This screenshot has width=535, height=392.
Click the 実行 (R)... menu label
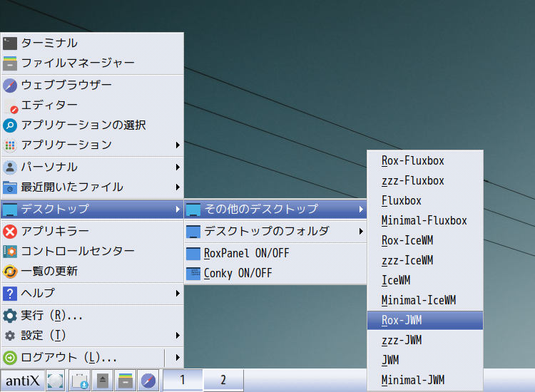click(52, 315)
